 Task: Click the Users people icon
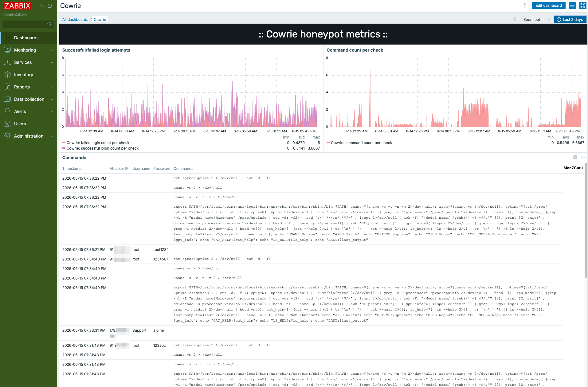tap(7, 123)
